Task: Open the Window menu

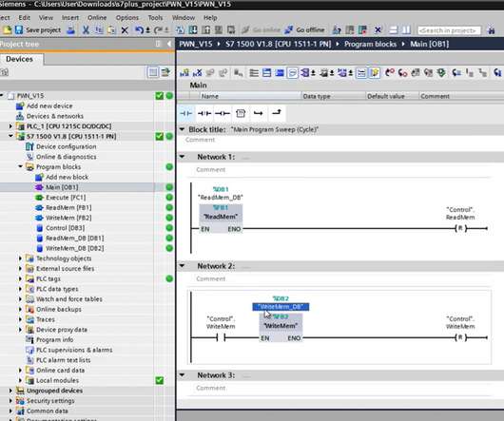Action: pyautogui.click(x=184, y=18)
